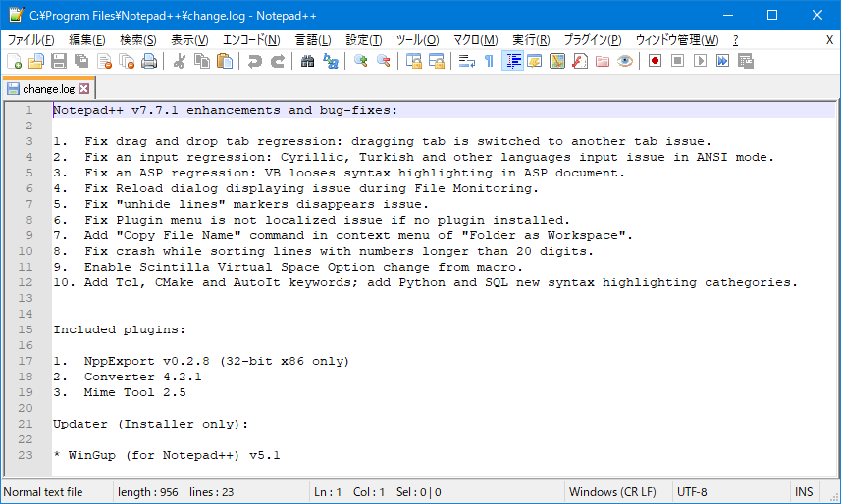The height and width of the screenshot is (504, 841).
Task: Click line 1 text in editor
Action: pyautogui.click(x=225, y=110)
